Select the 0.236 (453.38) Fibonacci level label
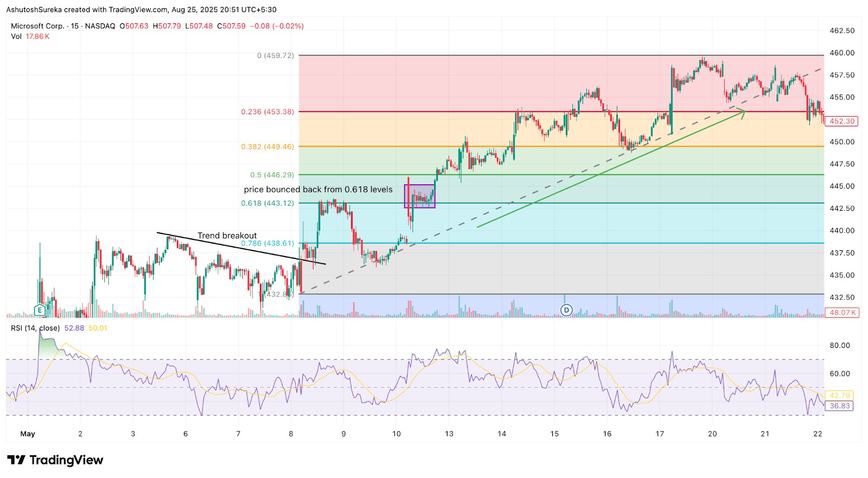868x478 pixels. (x=267, y=112)
